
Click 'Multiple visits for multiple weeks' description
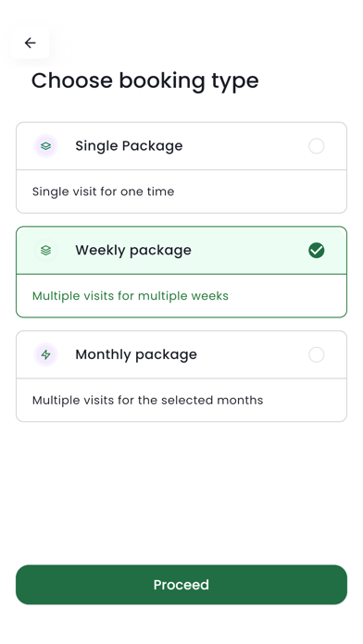tap(131, 296)
